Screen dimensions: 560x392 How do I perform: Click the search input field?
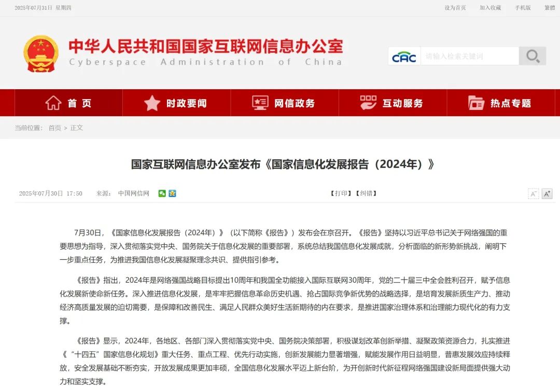[467, 55]
